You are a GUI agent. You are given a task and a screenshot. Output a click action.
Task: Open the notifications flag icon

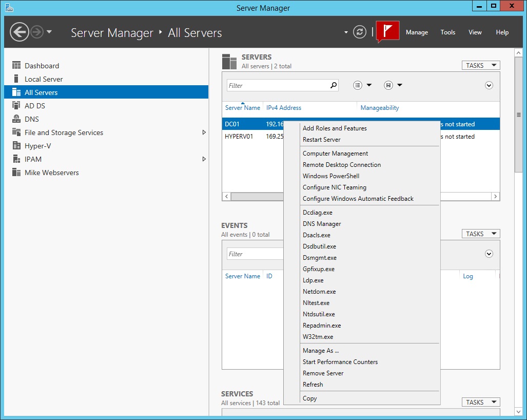[x=387, y=31]
